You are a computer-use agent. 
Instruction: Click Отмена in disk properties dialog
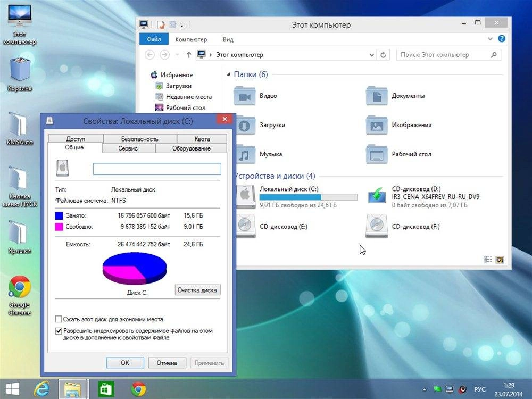(x=167, y=363)
